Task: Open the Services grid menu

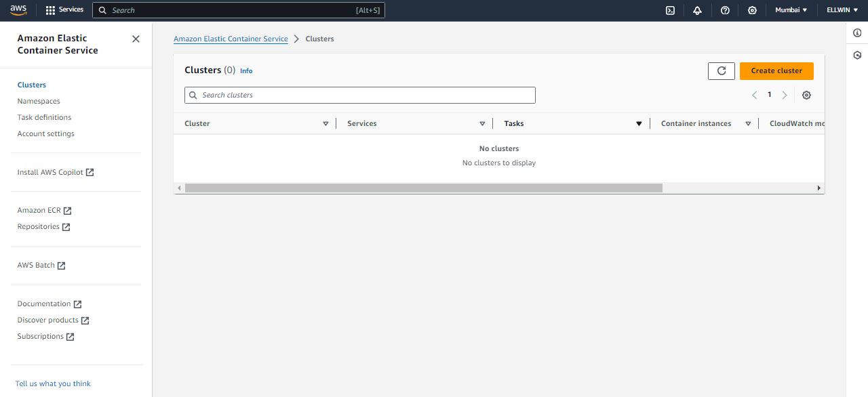Action: point(64,10)
